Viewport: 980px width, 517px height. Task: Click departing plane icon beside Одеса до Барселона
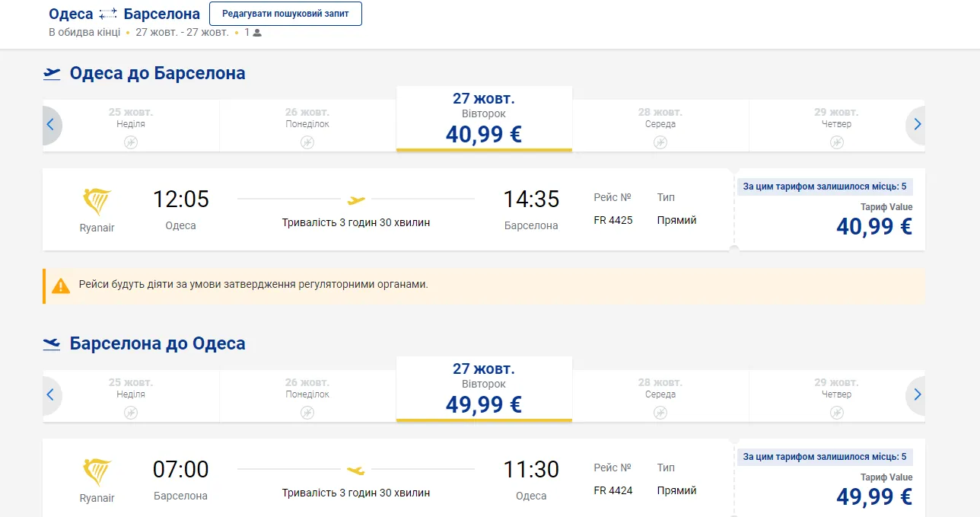[x=52, y=74]
